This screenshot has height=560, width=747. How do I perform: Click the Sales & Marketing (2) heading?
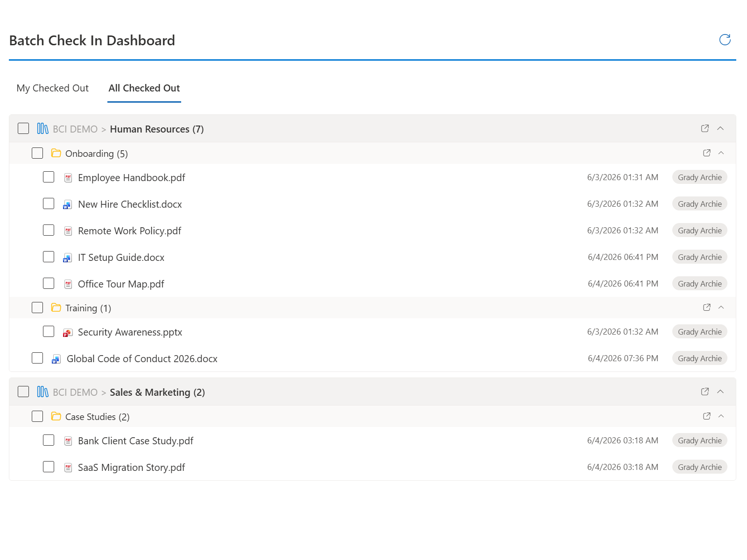[x=157, y=392]
